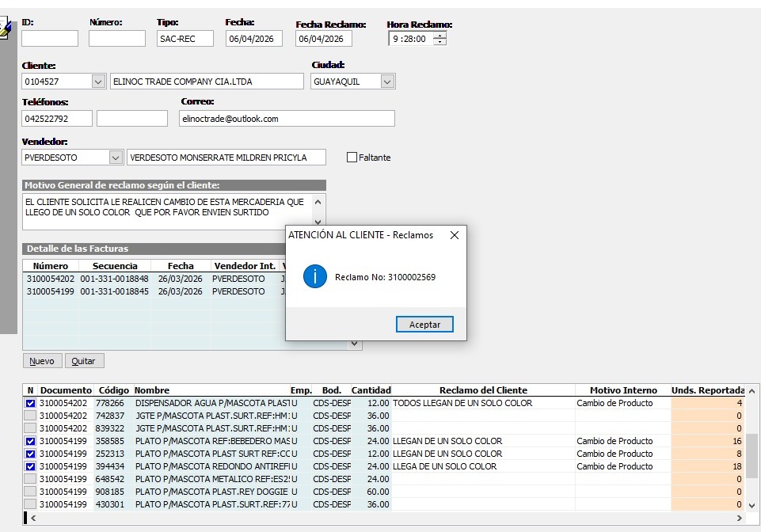Close the ATENCIÓN AL CLIENTE dialog with X
Screen dimensions: 761x532
[x=454, y=235]
